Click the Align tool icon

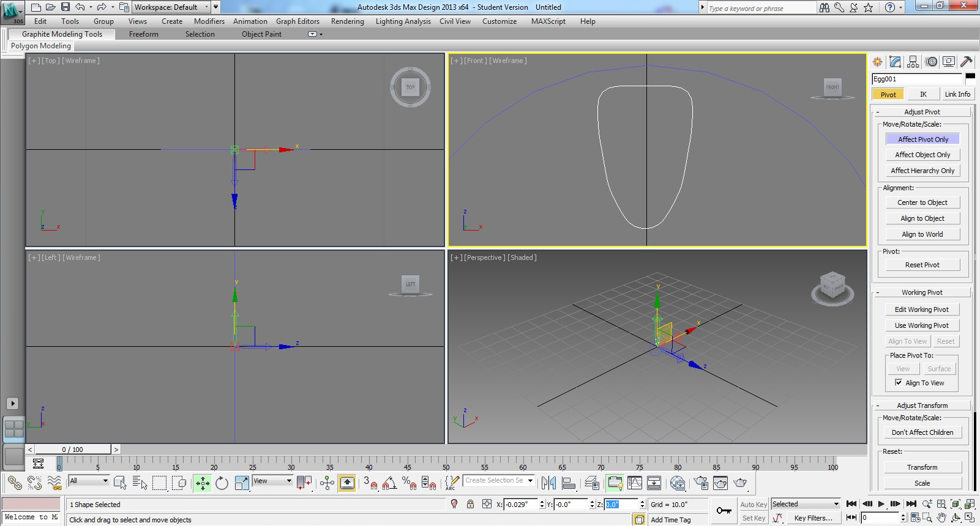click(569, 483)
